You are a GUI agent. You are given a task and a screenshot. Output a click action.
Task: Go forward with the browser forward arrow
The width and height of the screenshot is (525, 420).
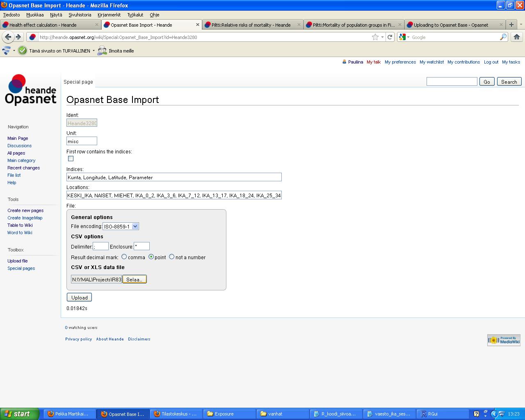pyautogui.click(x=18, y=37)
